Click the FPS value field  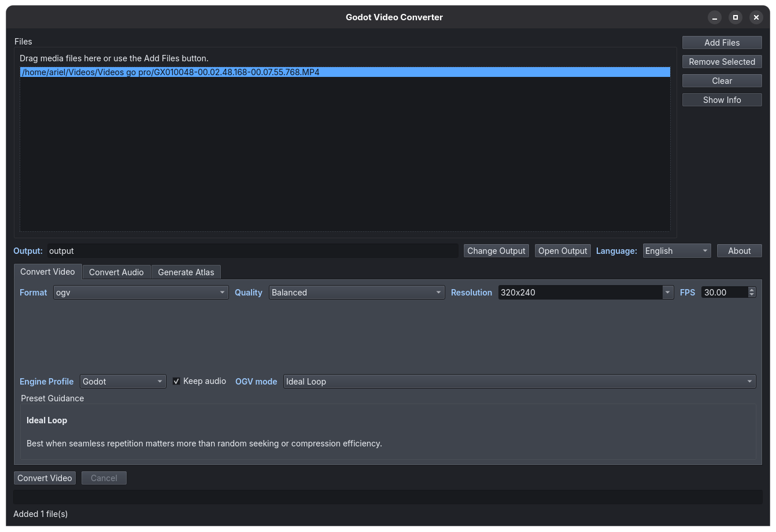point(724,293)
